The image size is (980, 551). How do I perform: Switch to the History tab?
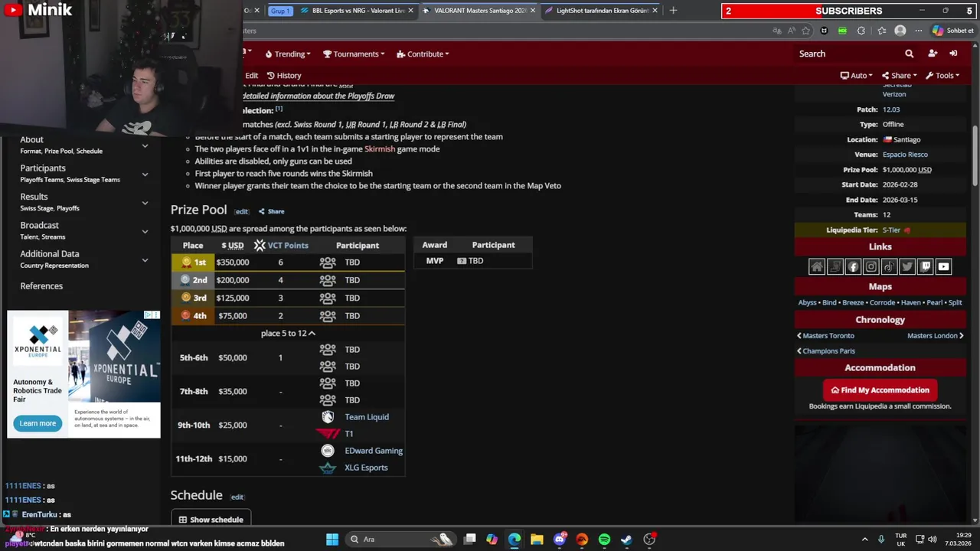(x=284, y=76)
